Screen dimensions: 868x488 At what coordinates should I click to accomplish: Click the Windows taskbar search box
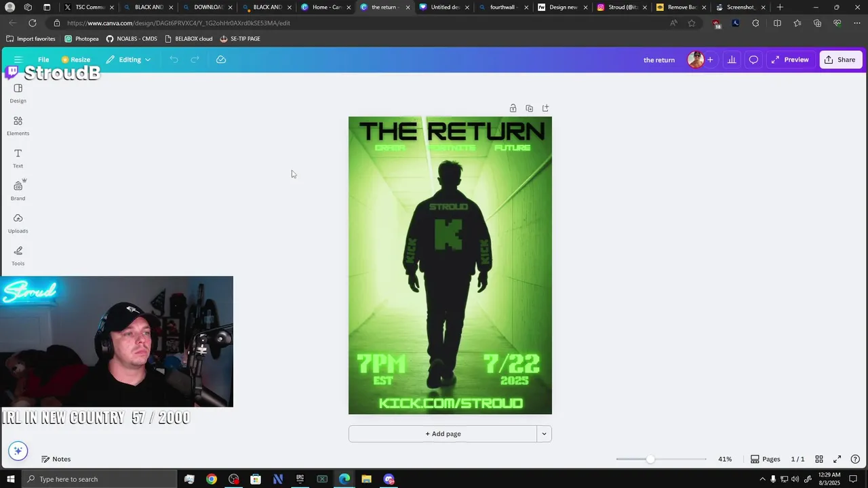tap(98, 479)
